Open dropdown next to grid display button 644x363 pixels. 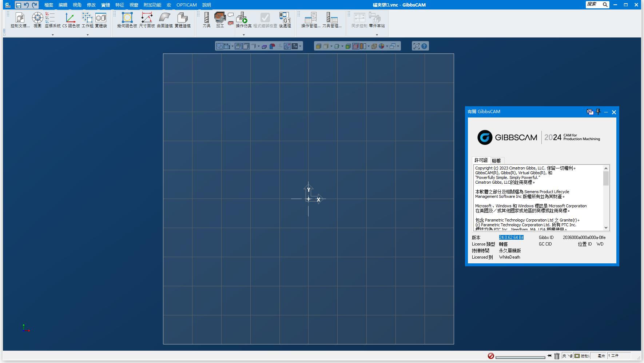coord(300,46)
